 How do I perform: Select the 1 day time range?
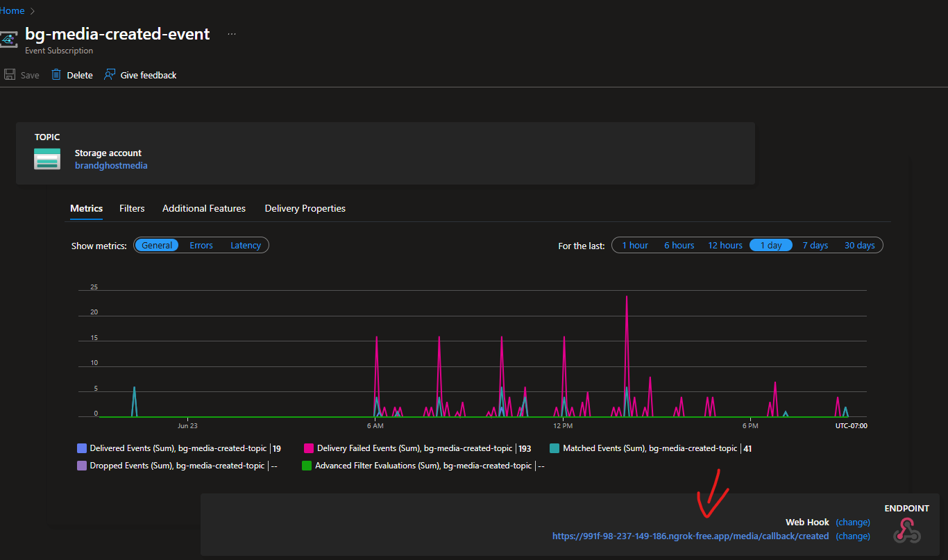[771, 245]
